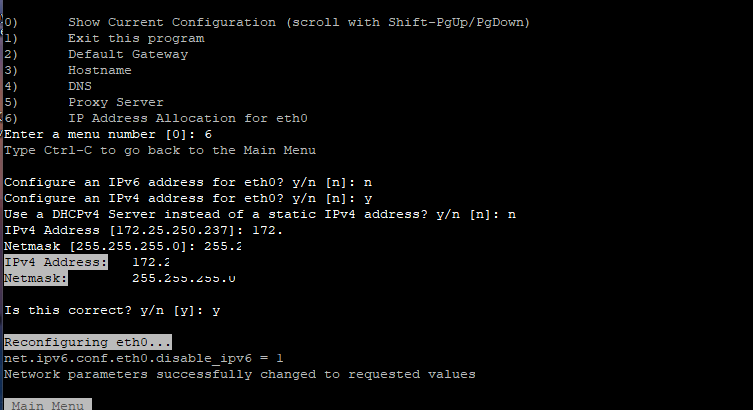Click the Netmask prompt with default value
This screenshot has height=410, width=753.
click(122, 246)
